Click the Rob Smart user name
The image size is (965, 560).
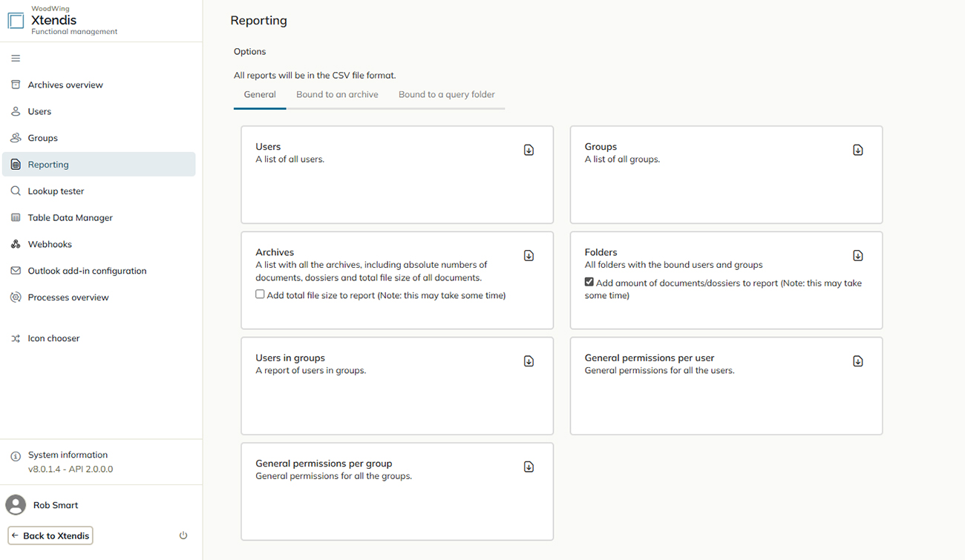click(56, 505)
